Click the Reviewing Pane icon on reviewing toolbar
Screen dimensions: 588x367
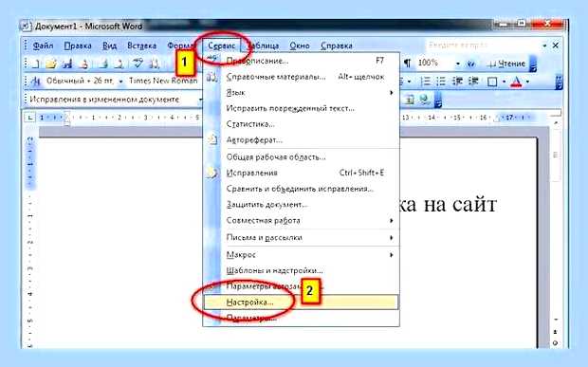[409, 100]
